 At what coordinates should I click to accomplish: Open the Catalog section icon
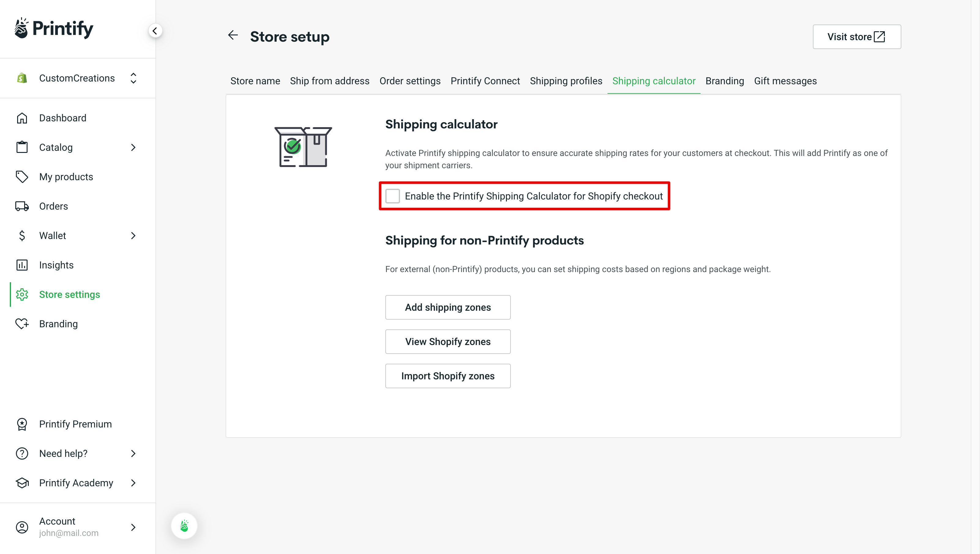pyautogui.click(x=22, y=147)
